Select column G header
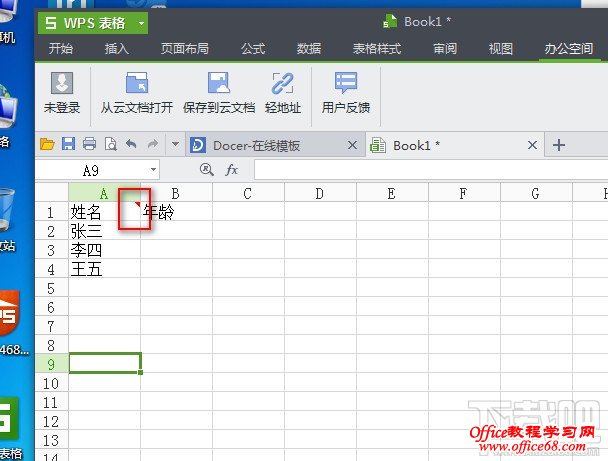This screenshot has height=461, width=608. tap(536, 192)
